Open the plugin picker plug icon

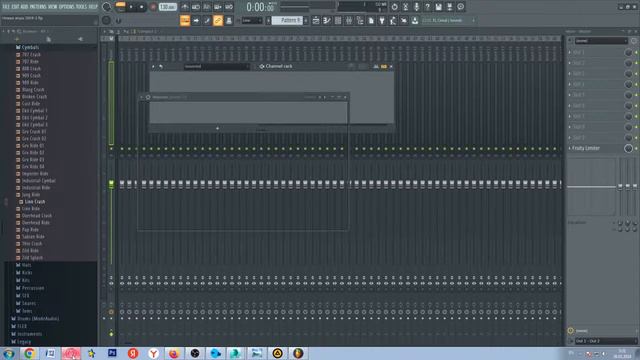point(382,20)
